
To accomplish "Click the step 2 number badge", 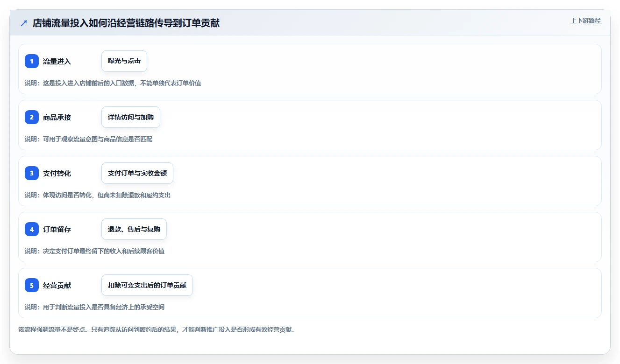I will pyautogui.click(x=32, y=117).
